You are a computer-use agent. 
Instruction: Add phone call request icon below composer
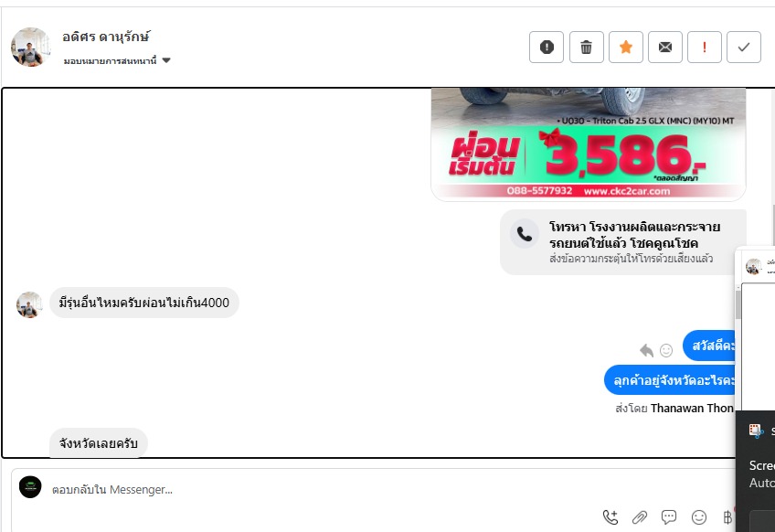click(x=610, y=517)
